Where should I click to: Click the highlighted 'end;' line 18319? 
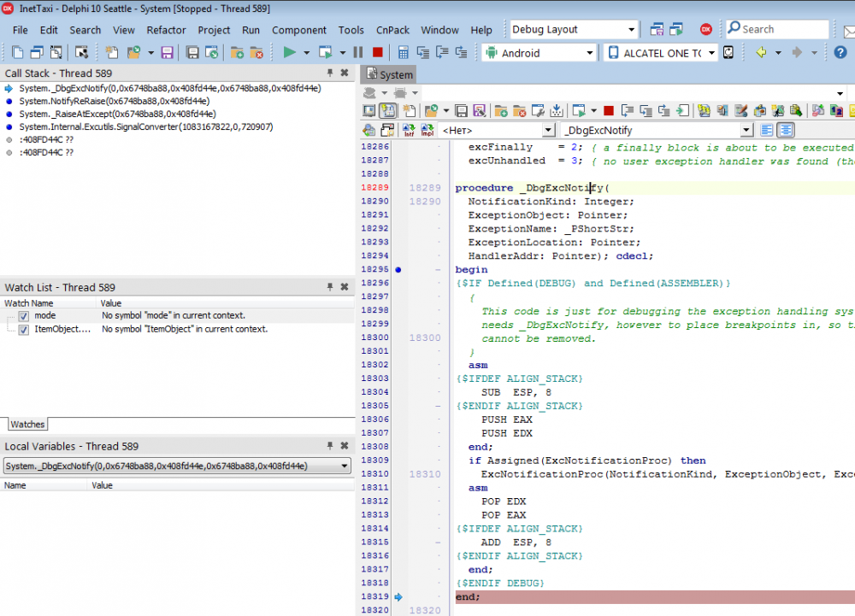pyautogui.click(x=655, y=597)
